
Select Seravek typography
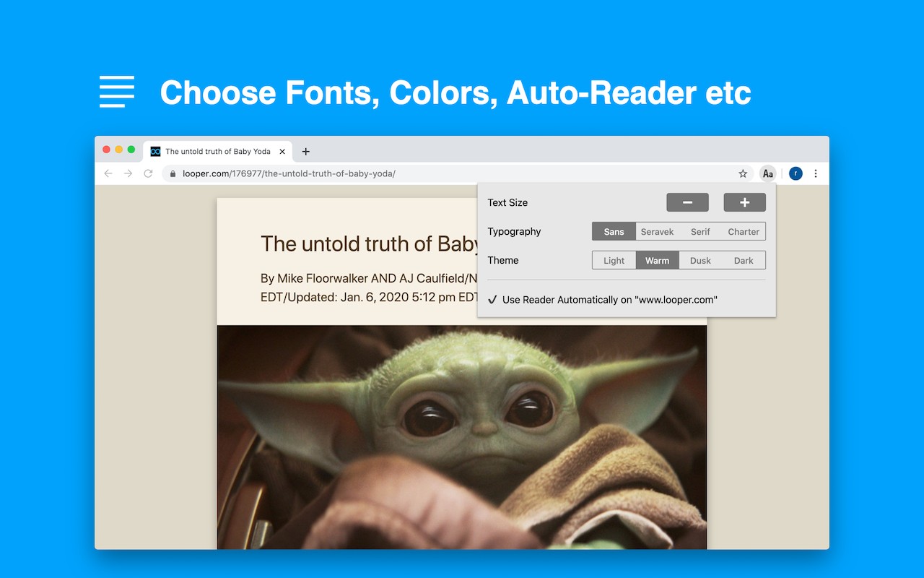pos(657,231)
